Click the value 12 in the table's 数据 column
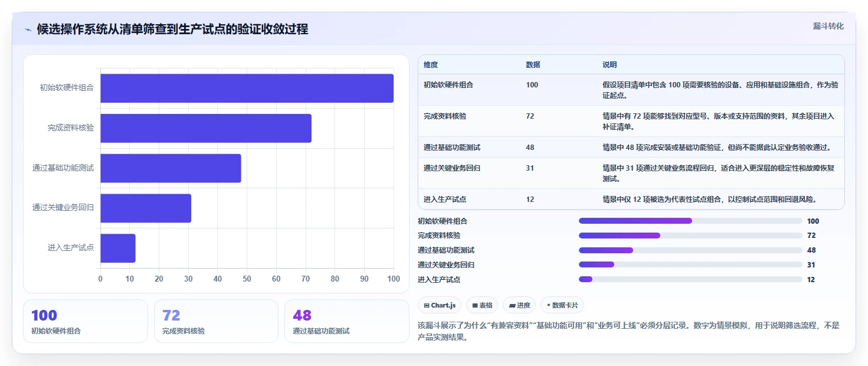This screenshot has height=366, width=868. tap(530, 200)
